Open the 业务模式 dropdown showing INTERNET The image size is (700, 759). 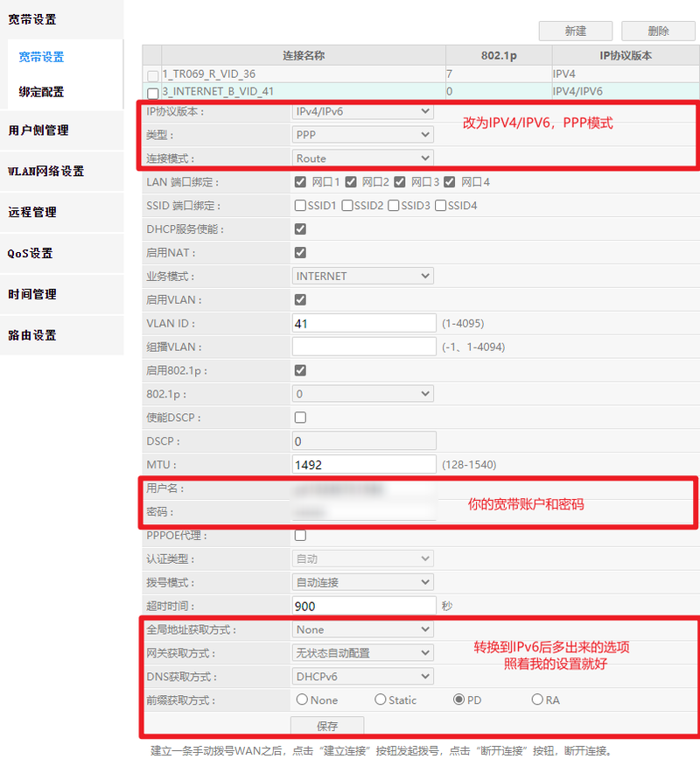coord(362,275)
